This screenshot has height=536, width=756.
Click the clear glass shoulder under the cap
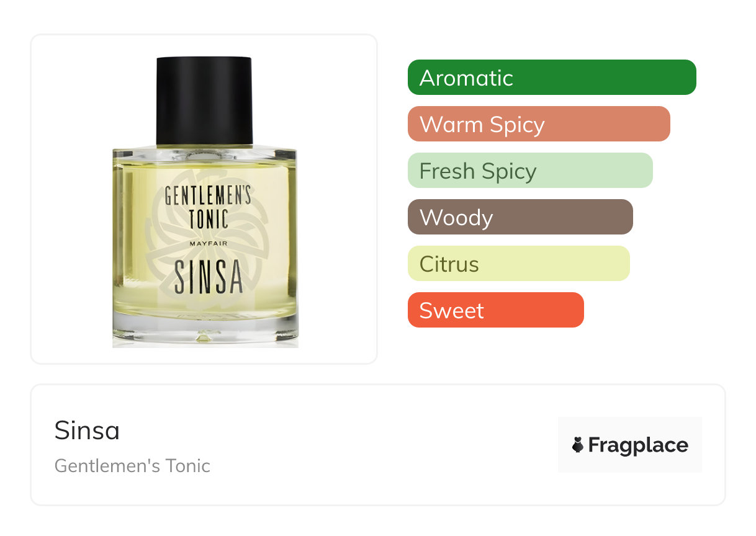click(204, 152)
